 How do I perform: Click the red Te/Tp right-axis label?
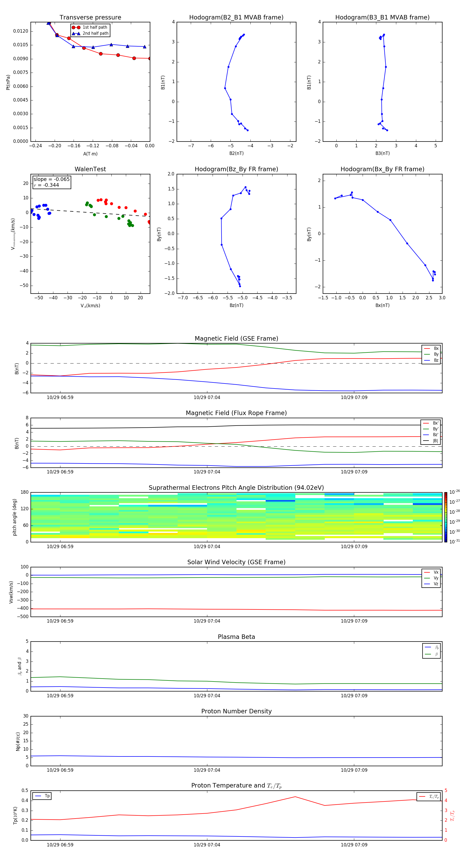[x=453, y=816]
